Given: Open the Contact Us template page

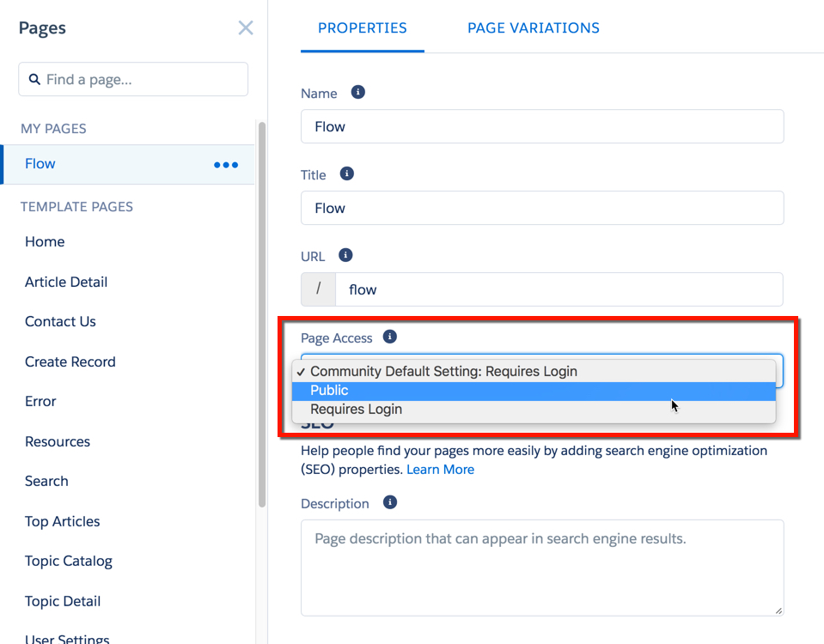Looking at the screenshot, I should coord(59,321).
